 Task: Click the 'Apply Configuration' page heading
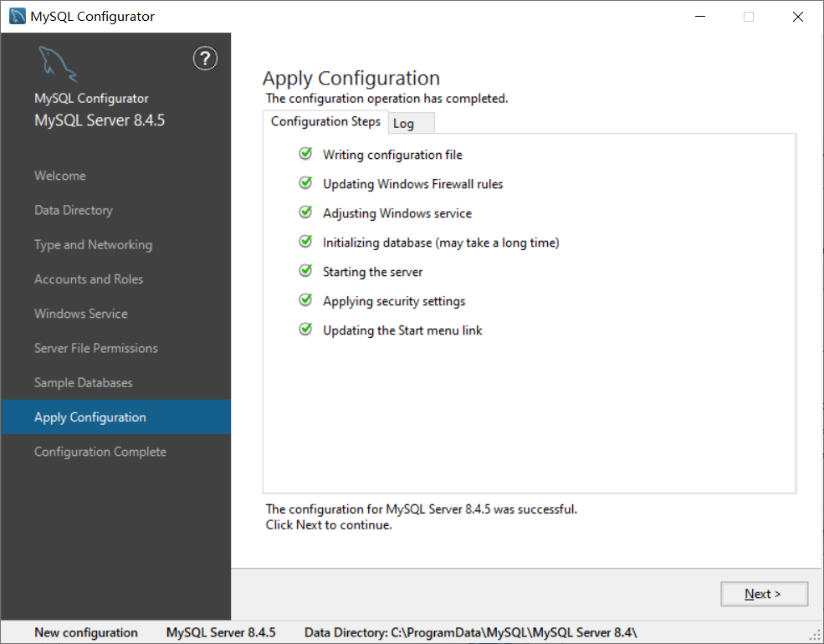[x=351, y=79]
